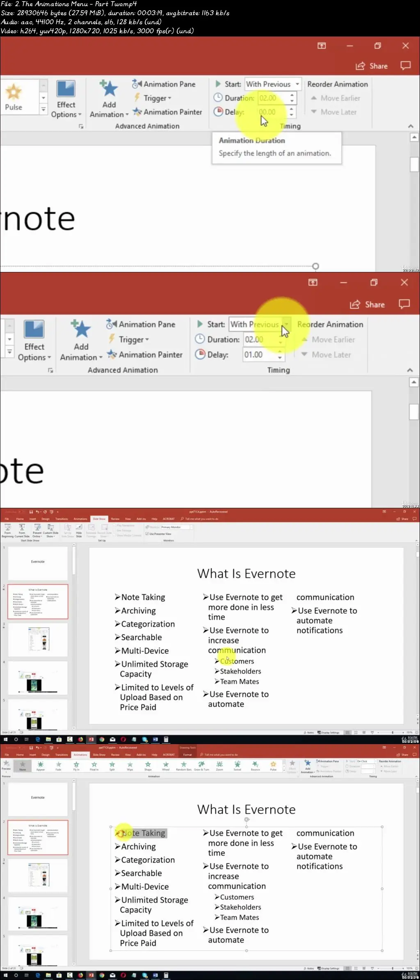Click Hide Slide in the Slide Show ribbon

(x=79, y=531)
